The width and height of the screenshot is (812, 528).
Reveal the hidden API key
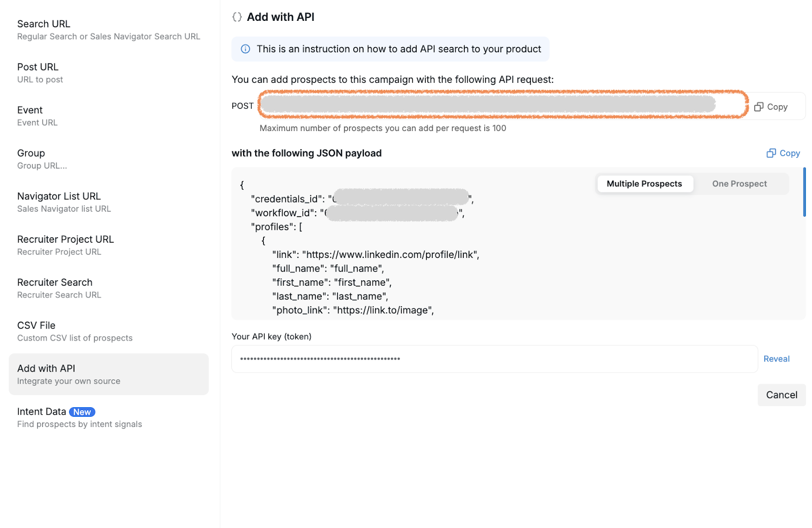click(x=776, y=358)
